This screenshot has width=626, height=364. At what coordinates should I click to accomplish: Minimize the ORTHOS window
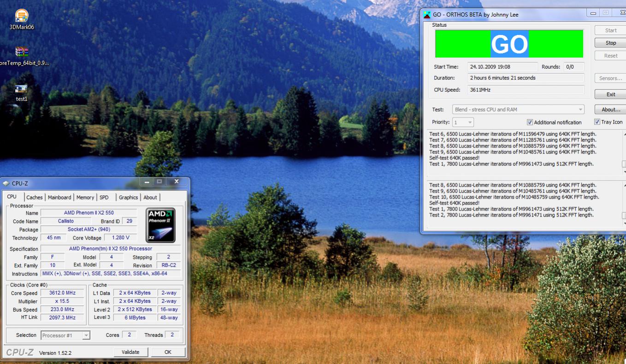pyautogui.click(x=593, y=13)
